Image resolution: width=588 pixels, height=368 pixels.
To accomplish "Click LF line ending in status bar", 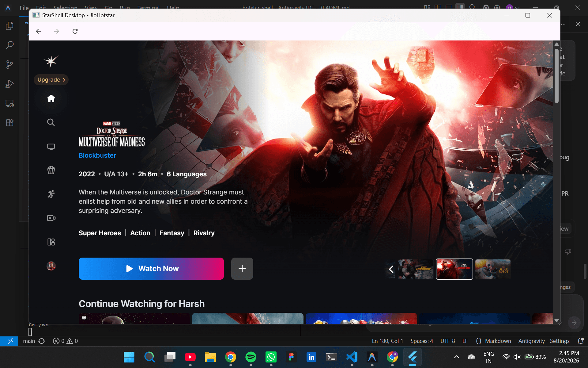I will 465,341.
